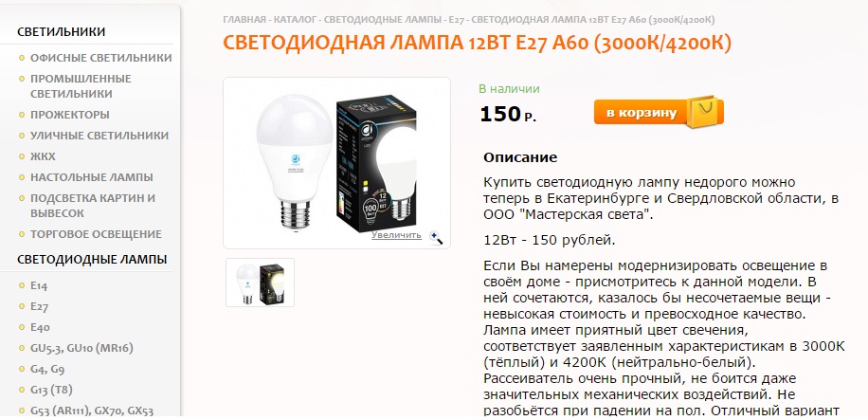868x420 pixels.
Task: Open 'Офисные светильники' category
Action: pyautogui.click(x=100, y=58)
